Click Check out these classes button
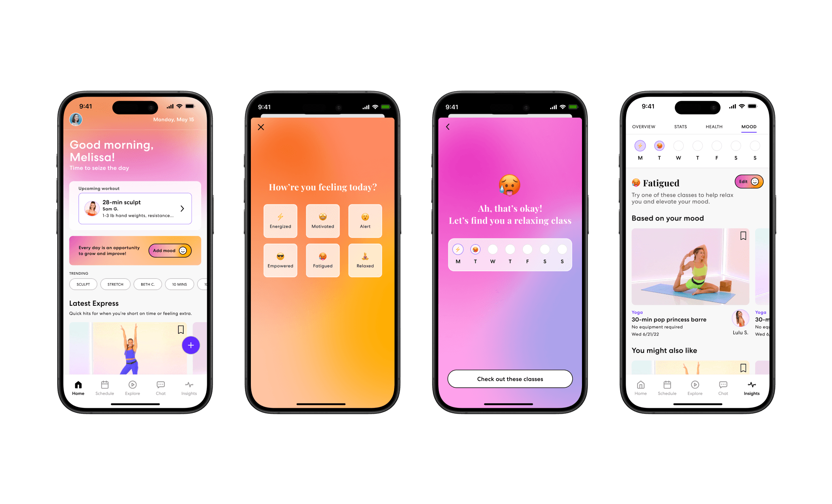 [x=509, y=379]
